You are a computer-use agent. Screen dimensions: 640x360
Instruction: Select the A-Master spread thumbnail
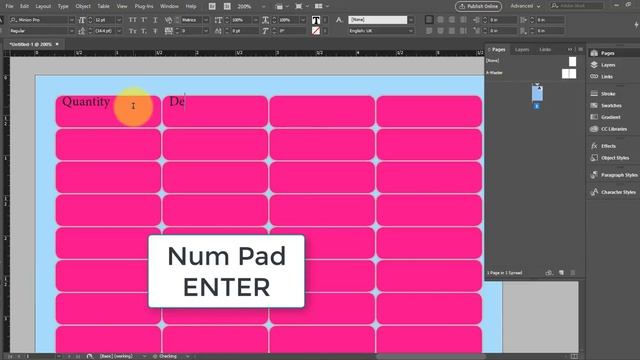point(569,73)
